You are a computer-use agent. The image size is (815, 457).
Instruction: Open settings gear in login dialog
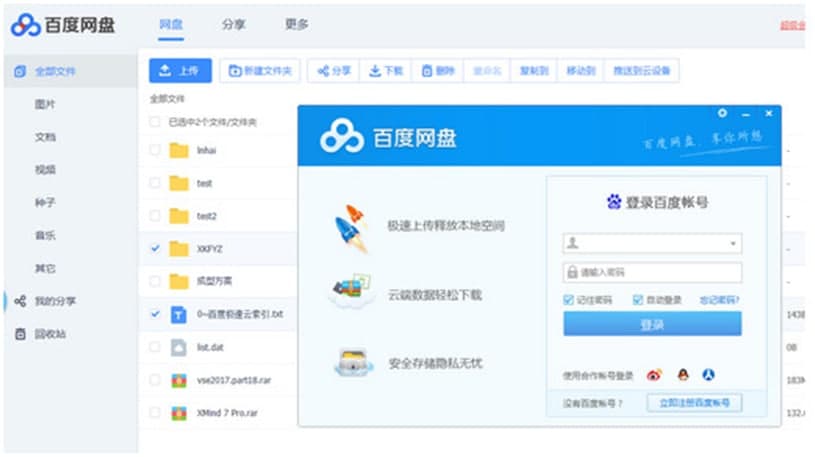pyautogui.click(x=722, y=113)
